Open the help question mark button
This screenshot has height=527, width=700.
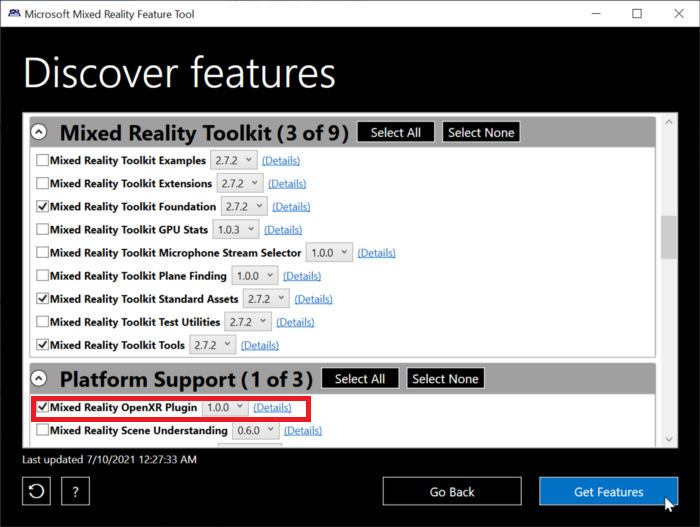click(x=75, y=491)
